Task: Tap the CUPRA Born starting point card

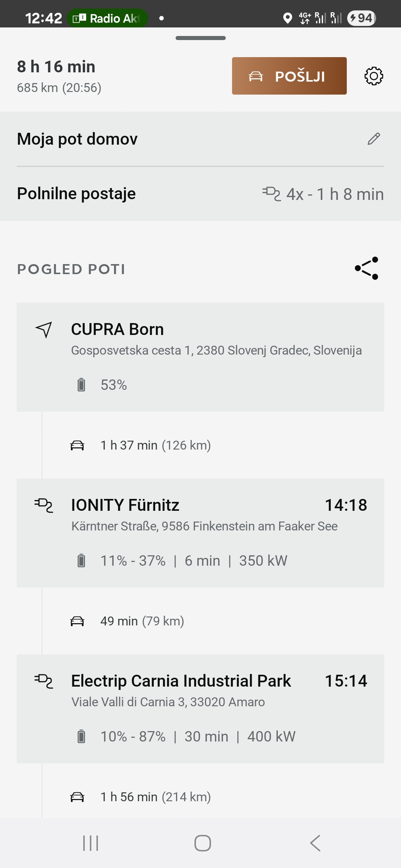Action: pyautogui.click(x=200, y=357)
